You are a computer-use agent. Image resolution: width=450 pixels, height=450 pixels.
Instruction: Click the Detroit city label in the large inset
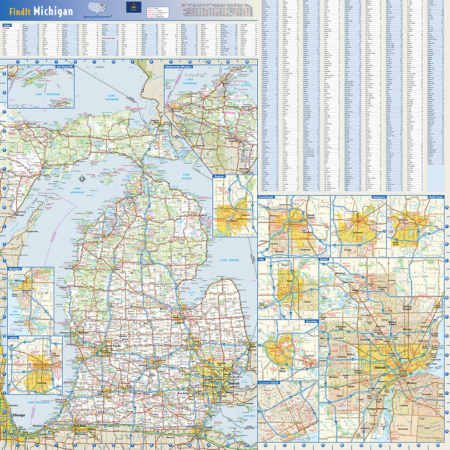[380, 367]
